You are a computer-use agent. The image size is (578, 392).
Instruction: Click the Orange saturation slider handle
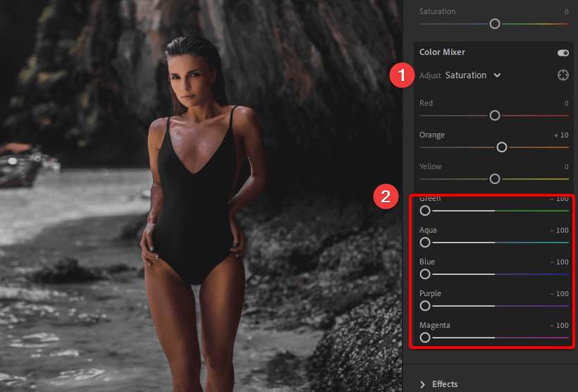(502, 147)
